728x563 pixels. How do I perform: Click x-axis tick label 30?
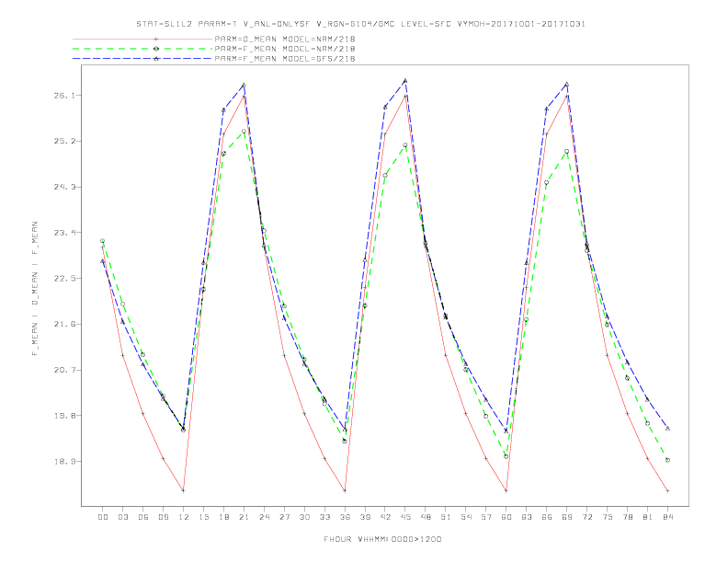[304, 517]
